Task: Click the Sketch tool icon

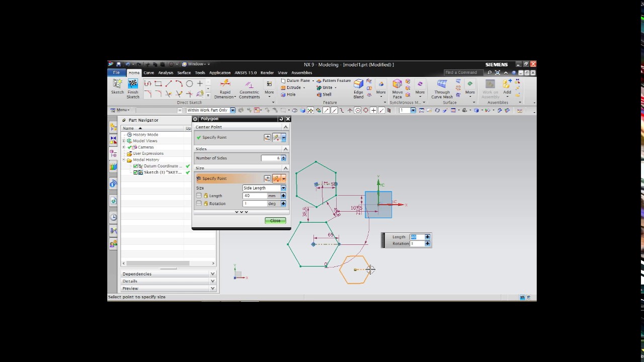Action: 117,84
